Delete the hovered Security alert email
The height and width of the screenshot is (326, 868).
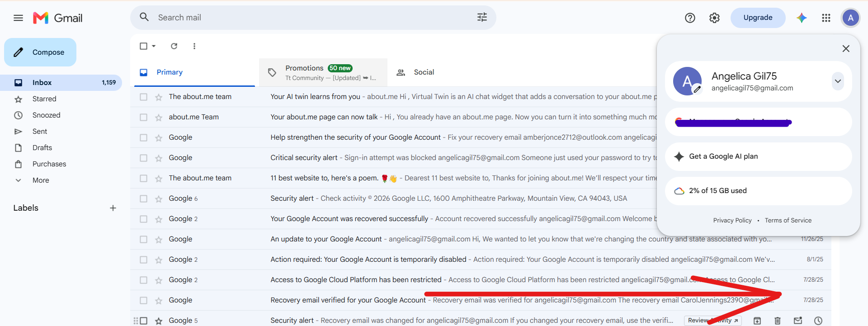pyautogui.click(x=778, y=321)
